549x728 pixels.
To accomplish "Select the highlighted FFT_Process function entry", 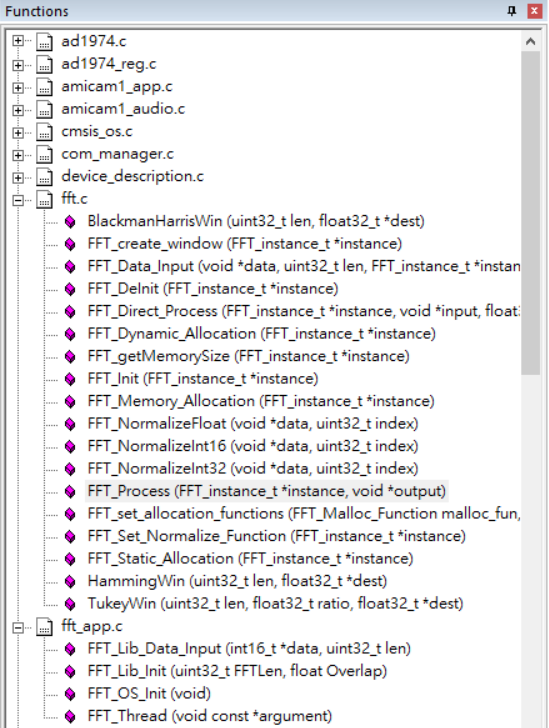I will point(267,491).
